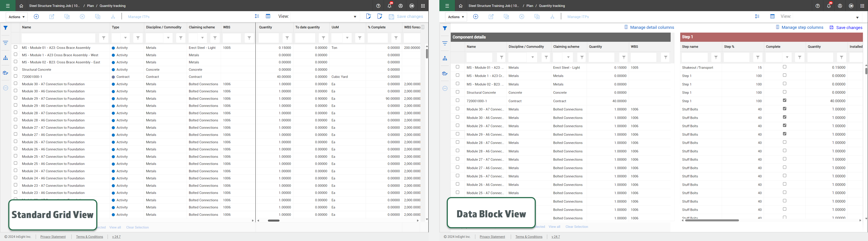Open the hierarchy tree icon in Standard Grid View sidebar
The height and width of the screenshot is (241, 868).
(5, 58)
